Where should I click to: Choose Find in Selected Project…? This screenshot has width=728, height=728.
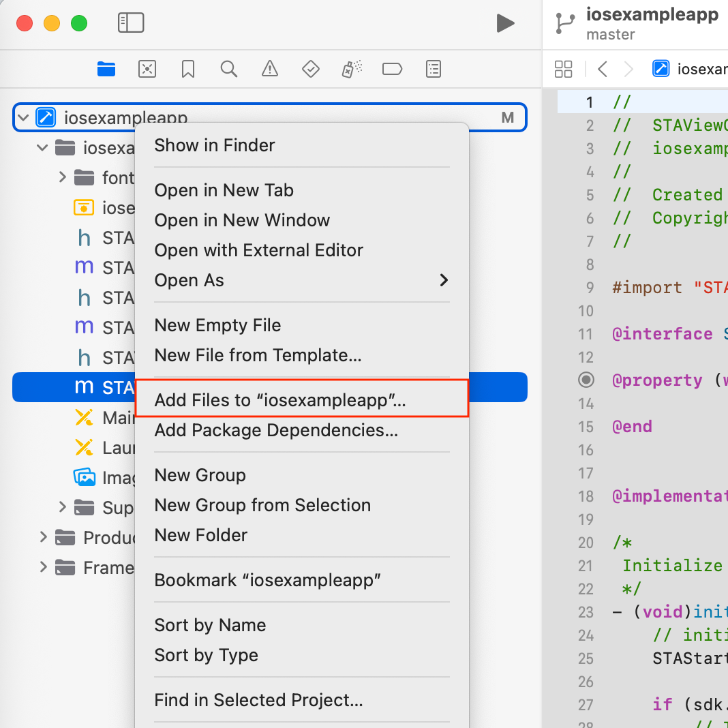point(302,700)
